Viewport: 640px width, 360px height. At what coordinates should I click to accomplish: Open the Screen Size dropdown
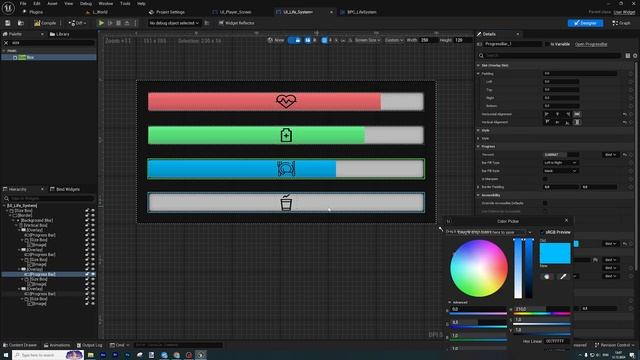click(x=367, y=40)
